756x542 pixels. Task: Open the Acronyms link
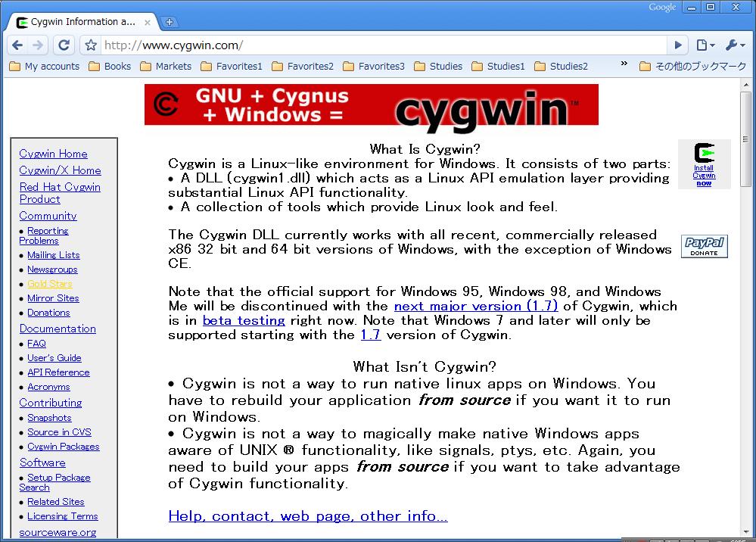(x=48, y=387)
